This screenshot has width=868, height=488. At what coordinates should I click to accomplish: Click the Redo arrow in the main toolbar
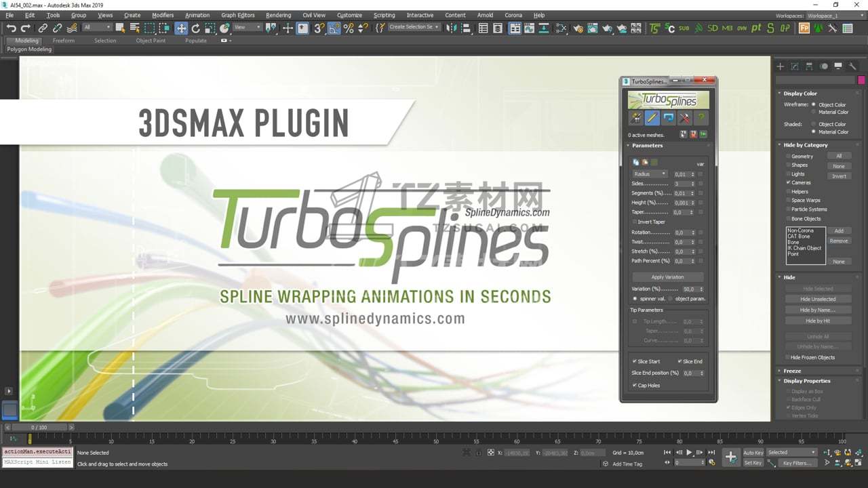click(26, 28)
